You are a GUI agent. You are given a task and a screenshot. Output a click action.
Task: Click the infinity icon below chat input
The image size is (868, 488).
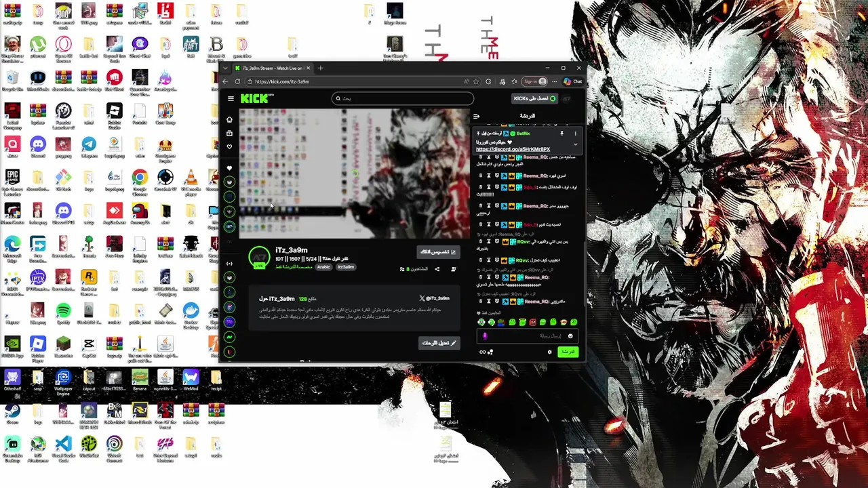click(482, 352)
